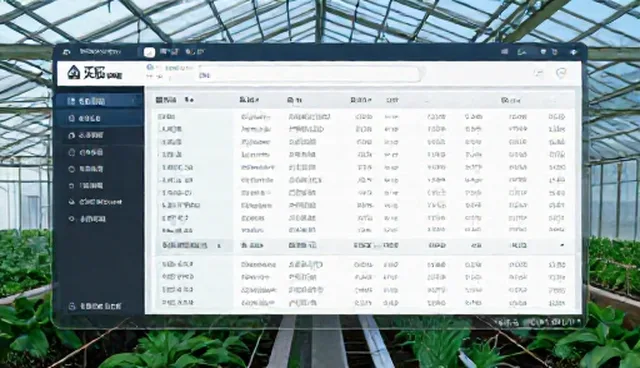
Task: Click the speech-bubble icon in the header's right side
Action: (539, 73)
